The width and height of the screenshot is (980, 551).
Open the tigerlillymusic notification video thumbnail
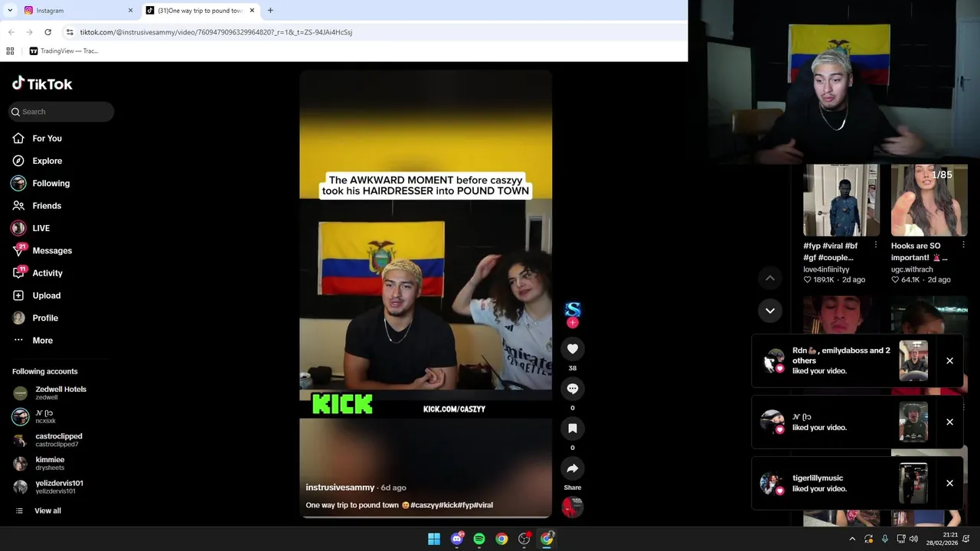(913, 483)
